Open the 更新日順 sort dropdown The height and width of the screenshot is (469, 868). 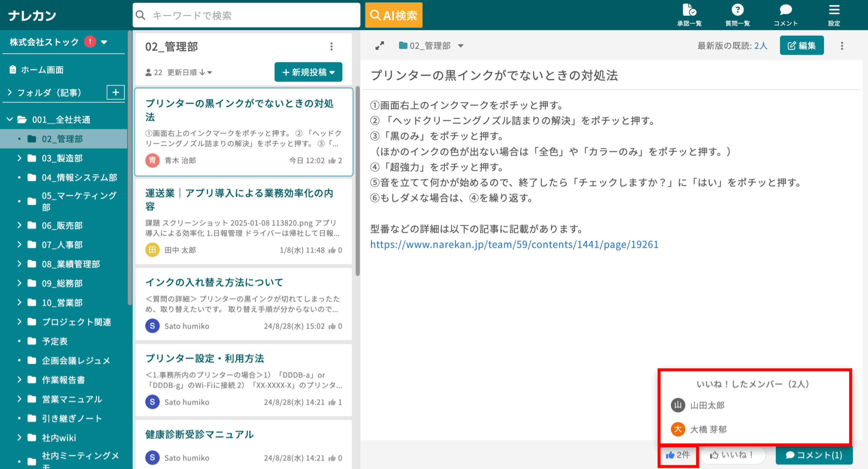pos(190,72)
